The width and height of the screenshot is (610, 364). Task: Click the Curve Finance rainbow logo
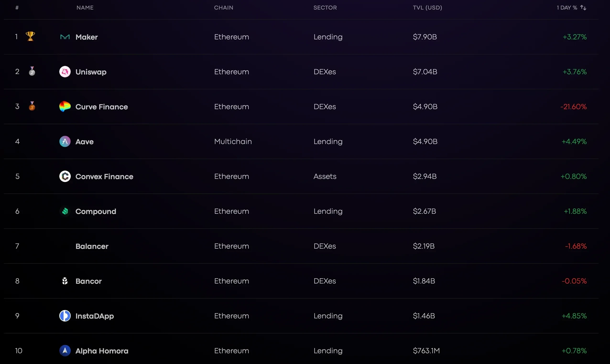tap(65, 107)
